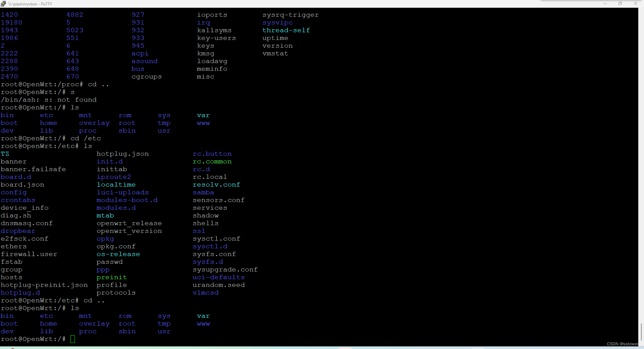Click 'meminfo' entry

click(x=212, y=69)
